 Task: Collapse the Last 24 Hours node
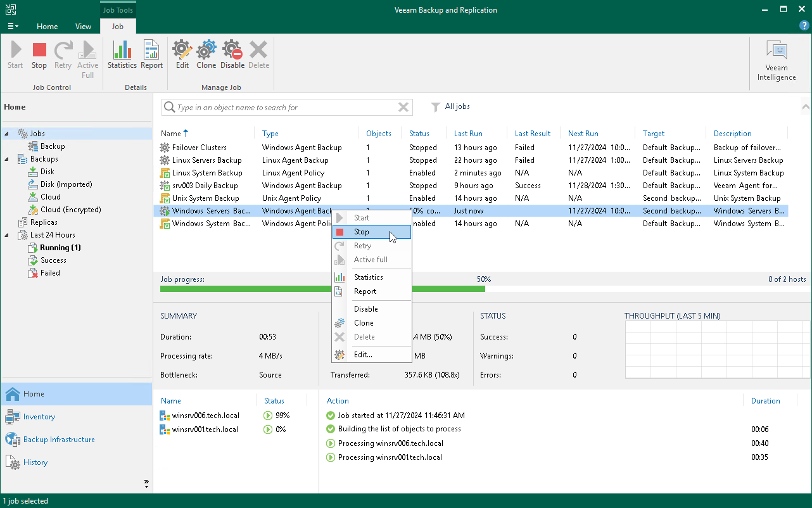coord(8,235)
